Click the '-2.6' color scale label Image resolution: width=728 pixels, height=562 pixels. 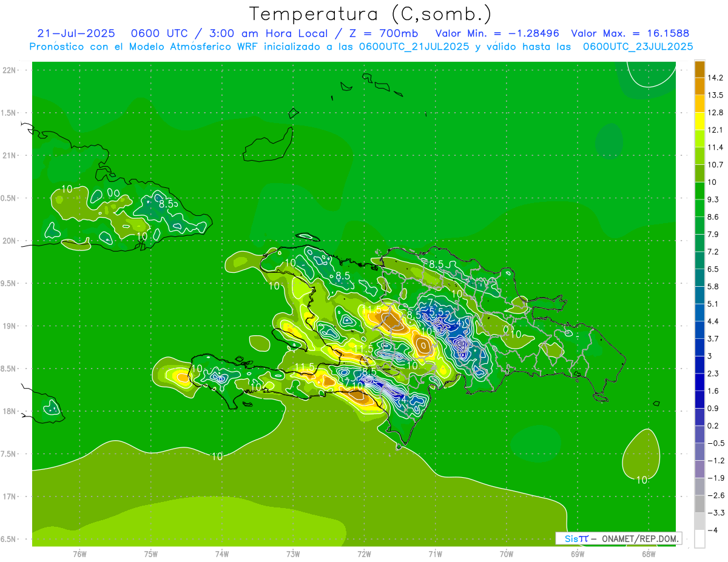716,495
